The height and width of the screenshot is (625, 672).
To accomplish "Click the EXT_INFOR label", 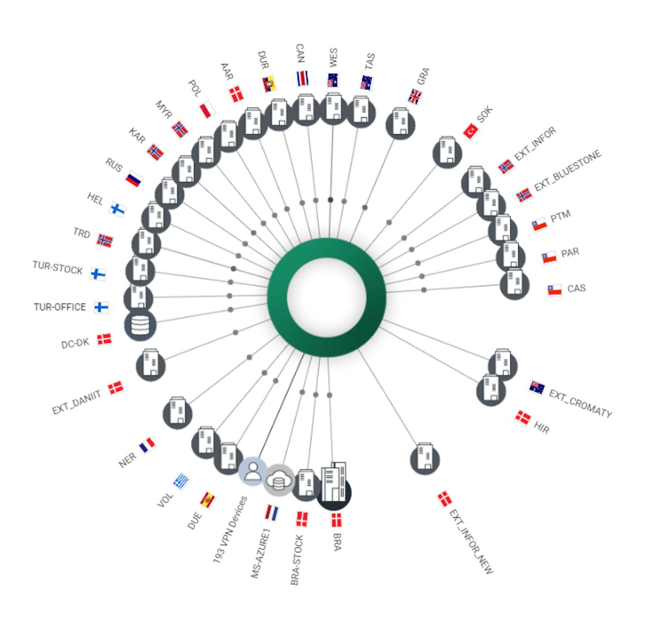I will coord(535,143).
